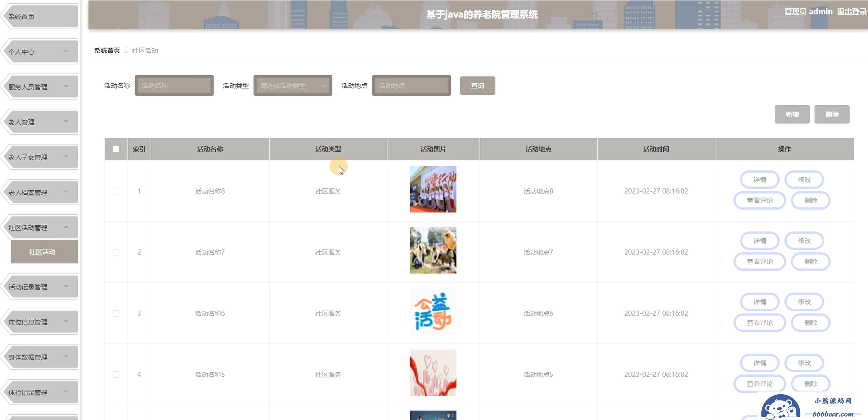
Task: Expand the 老人管理 menu chevron
Action: coord(66,121)
